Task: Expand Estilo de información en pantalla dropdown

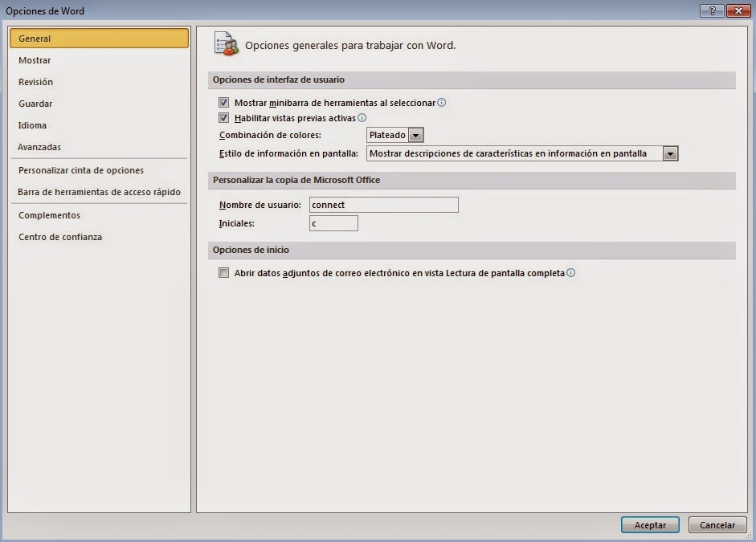Action: pyautogui.click(x=670, y=153)
